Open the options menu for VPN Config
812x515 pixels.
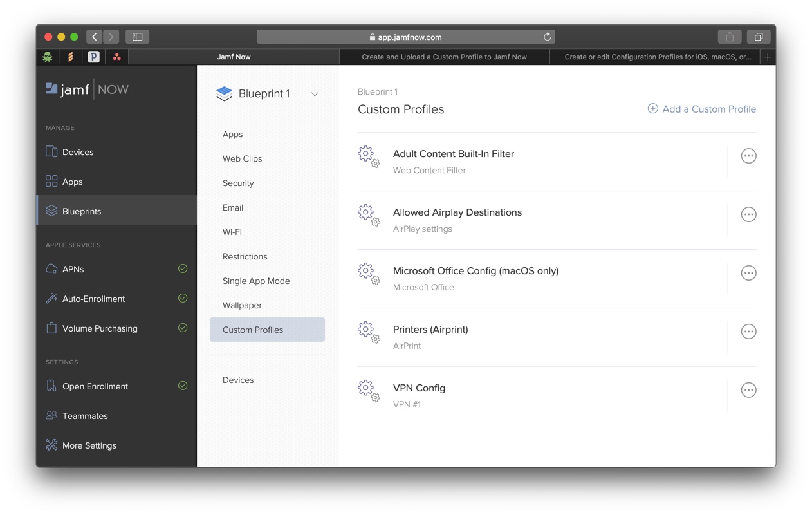(748, 389)
